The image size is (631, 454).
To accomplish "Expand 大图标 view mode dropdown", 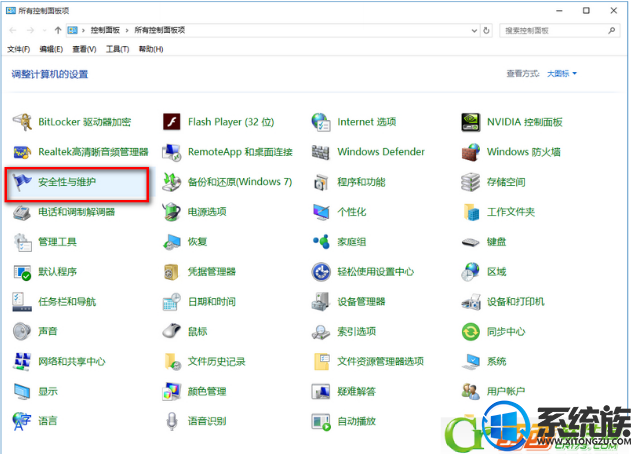I will coord(562,74).
